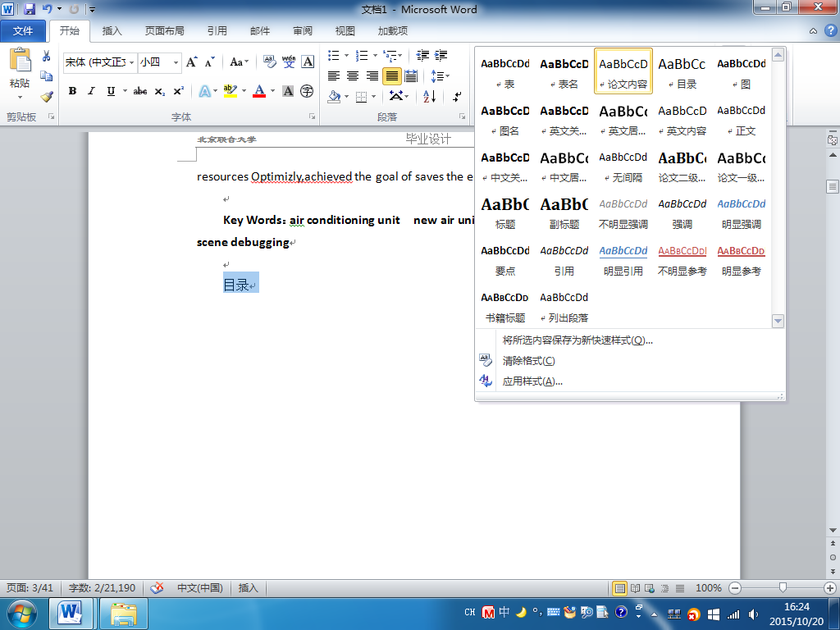
Task: Toggle Underline formatting
Action: [x=111, y=91]
